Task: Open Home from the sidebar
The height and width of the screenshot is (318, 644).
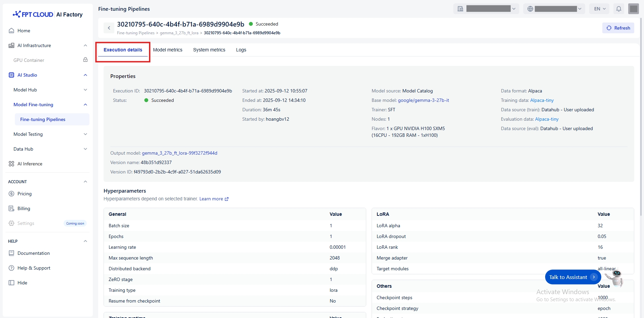Action: 24,31
